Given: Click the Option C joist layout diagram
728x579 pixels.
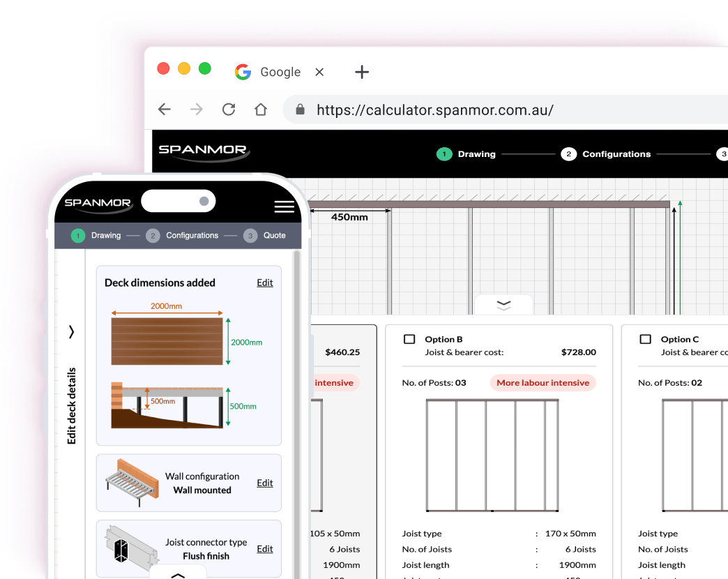Looking at the screenshot, I should (695, 455).
